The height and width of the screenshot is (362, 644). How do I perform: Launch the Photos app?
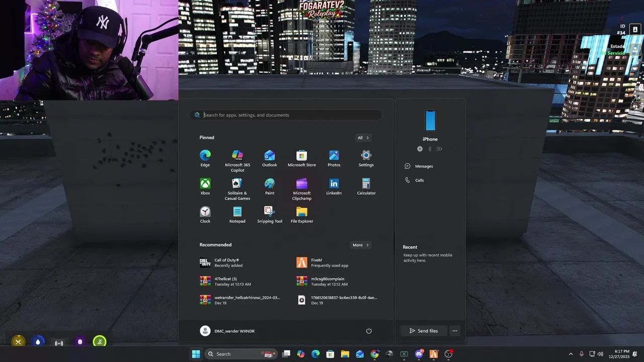(334, 158)
